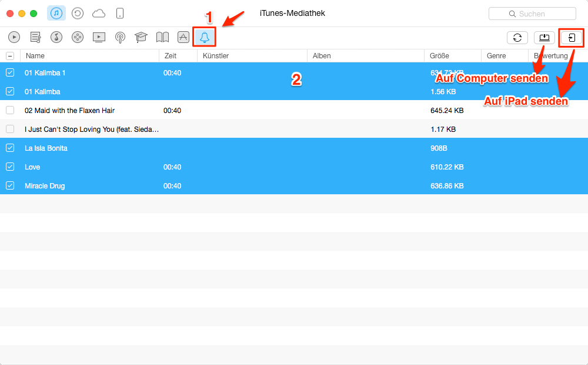Check the I Just Can't Stop Loving You checkbox

point(10,129)
